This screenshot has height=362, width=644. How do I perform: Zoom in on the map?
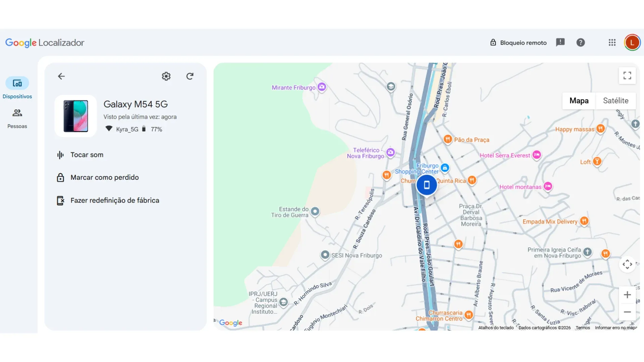coord(627,295)
